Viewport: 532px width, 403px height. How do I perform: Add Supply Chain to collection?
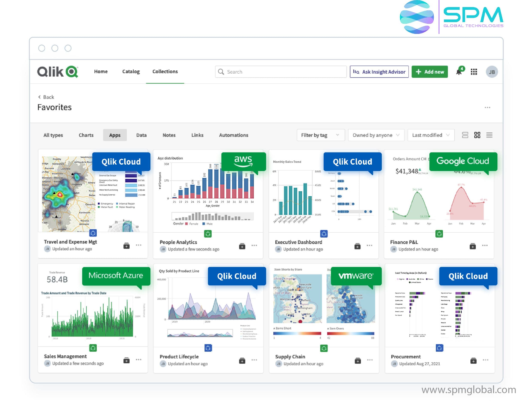pyautogui.click(x=358, y=361)
